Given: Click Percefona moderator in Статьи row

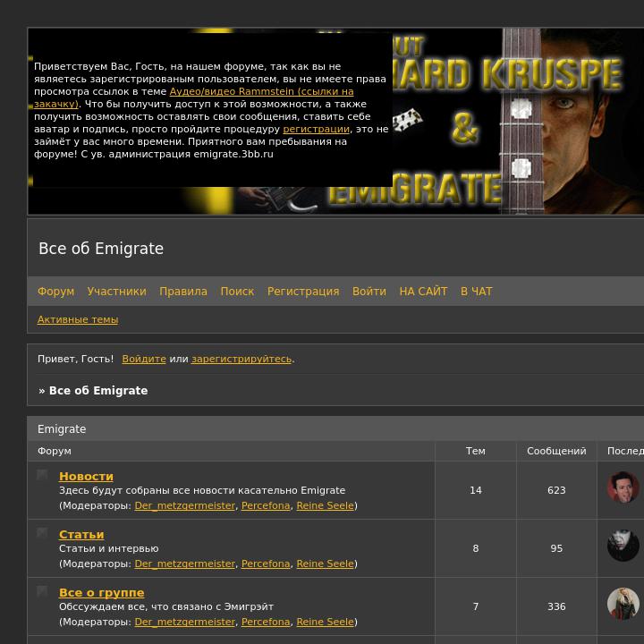Looking at the screenshot, I should (266, 563).
